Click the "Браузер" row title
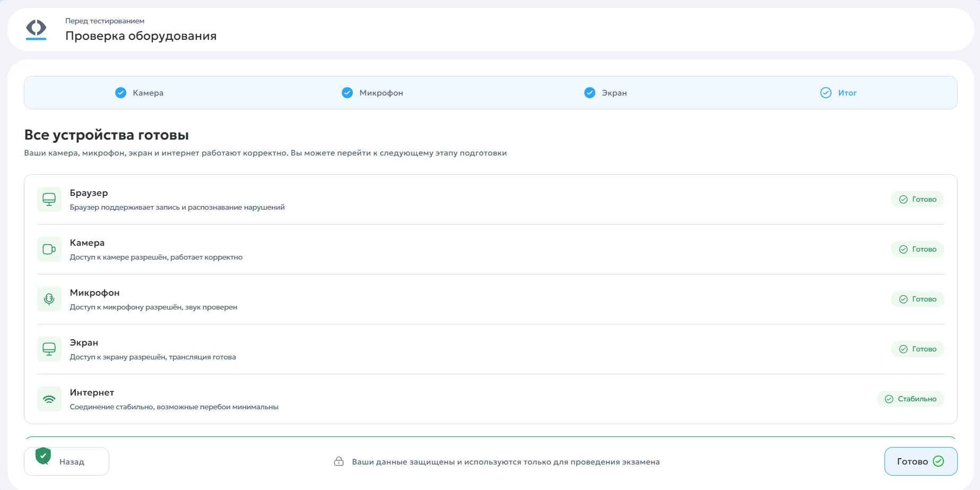 click(89, 193)
